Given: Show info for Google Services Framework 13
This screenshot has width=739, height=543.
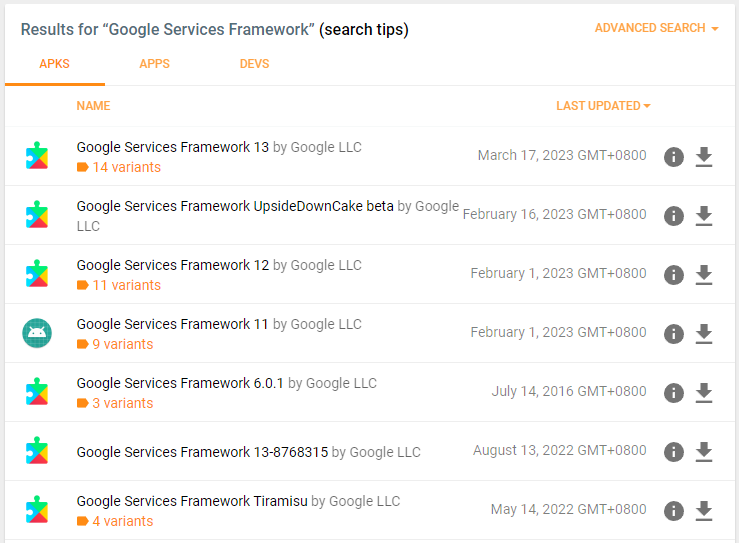Looking at the screenshot, I should (674, 156).
